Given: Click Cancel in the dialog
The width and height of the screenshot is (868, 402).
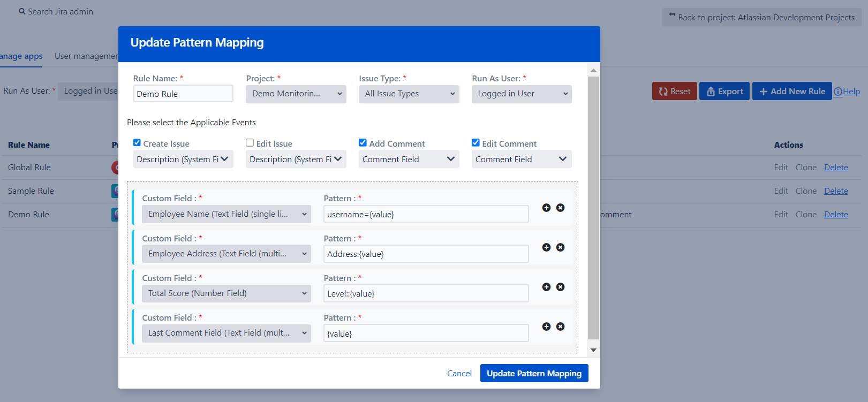Looking at the screenshot, I should tap(459, 374).
